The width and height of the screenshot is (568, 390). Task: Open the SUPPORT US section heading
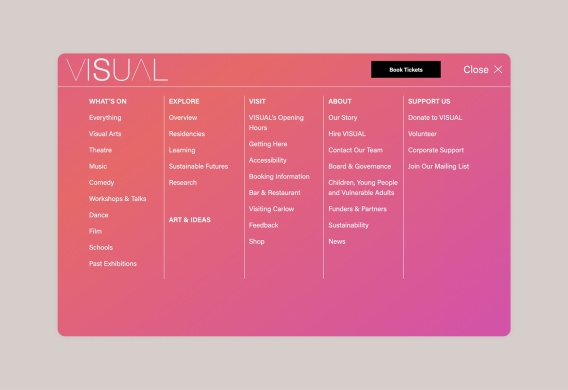[x=429, y=101]
